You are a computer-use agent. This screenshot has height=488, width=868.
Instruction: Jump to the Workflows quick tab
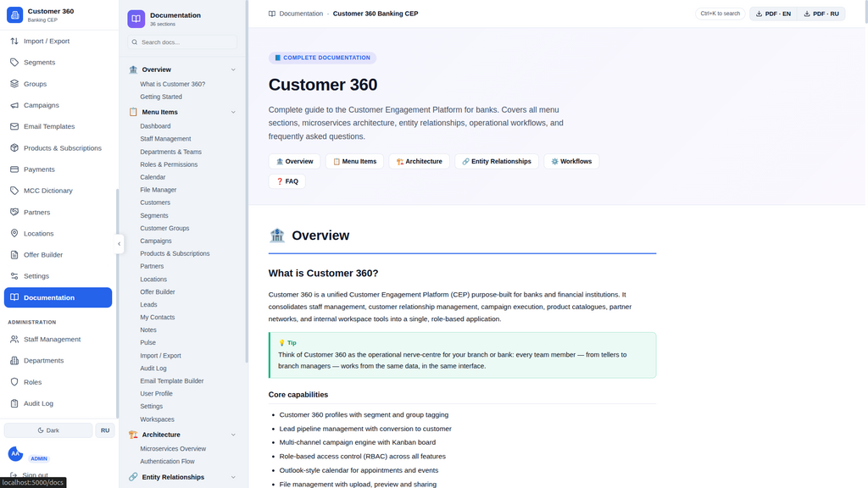click(x=571, y=162)
